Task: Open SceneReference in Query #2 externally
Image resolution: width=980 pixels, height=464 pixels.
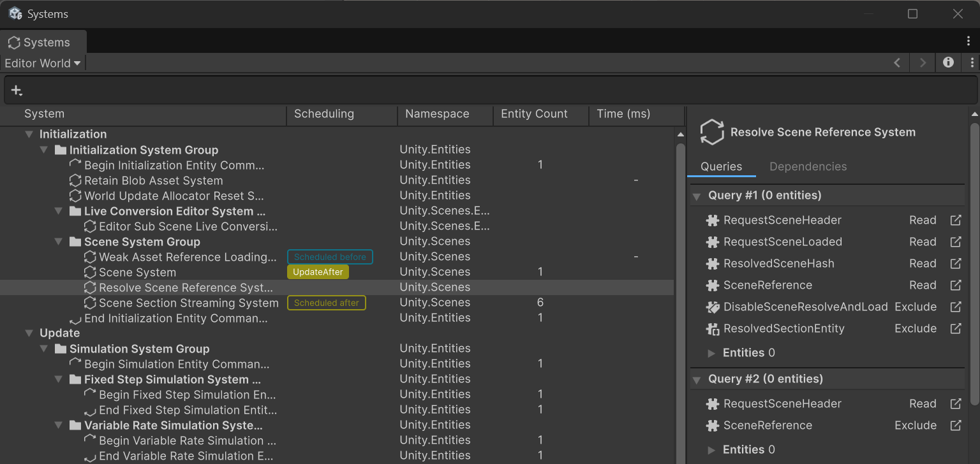Action: pyautogui.click(x=956, y=426)
